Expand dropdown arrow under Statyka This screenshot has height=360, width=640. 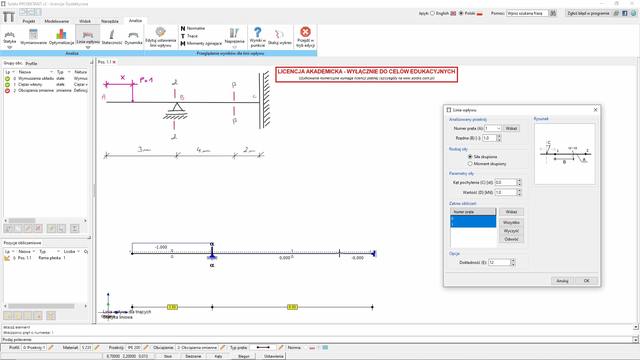click(x=9, y=47)
